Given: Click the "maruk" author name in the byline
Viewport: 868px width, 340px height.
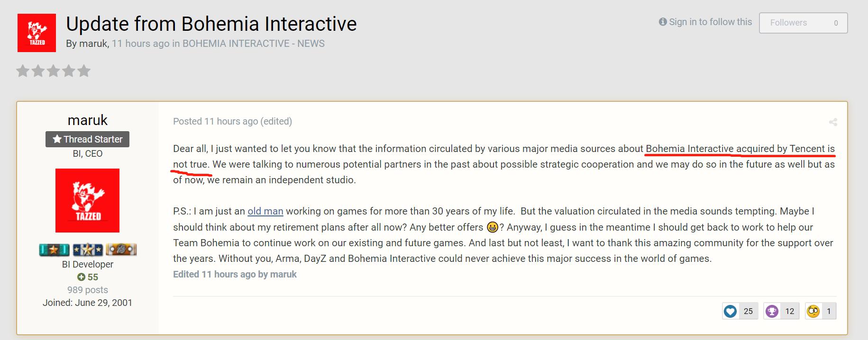Looking at the screenshot, I should pyautogui.click(x=93, y=44).
